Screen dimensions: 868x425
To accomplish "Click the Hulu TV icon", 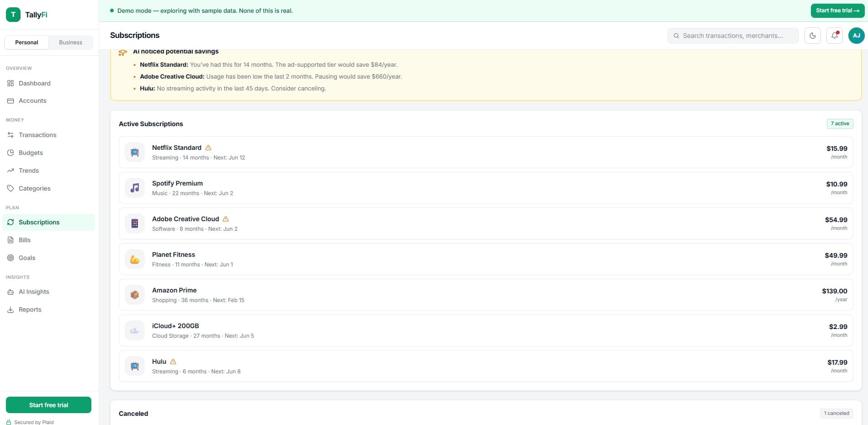I will tap(135, 366).
